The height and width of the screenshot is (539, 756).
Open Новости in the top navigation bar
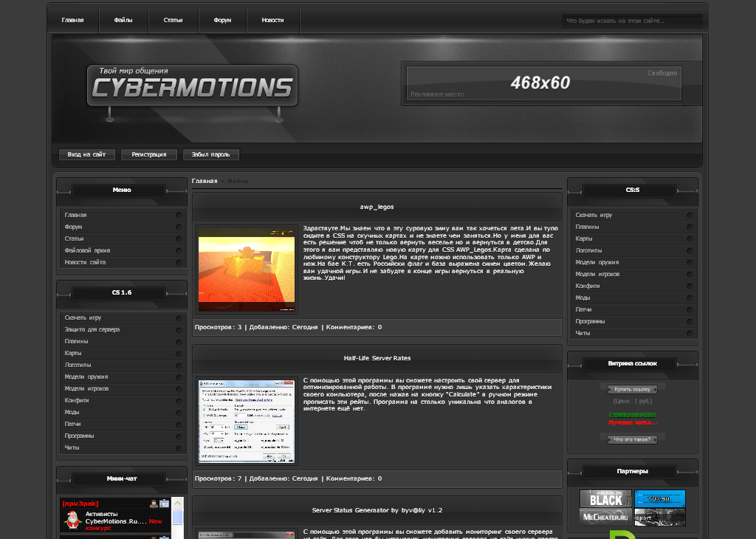(273, 20)
